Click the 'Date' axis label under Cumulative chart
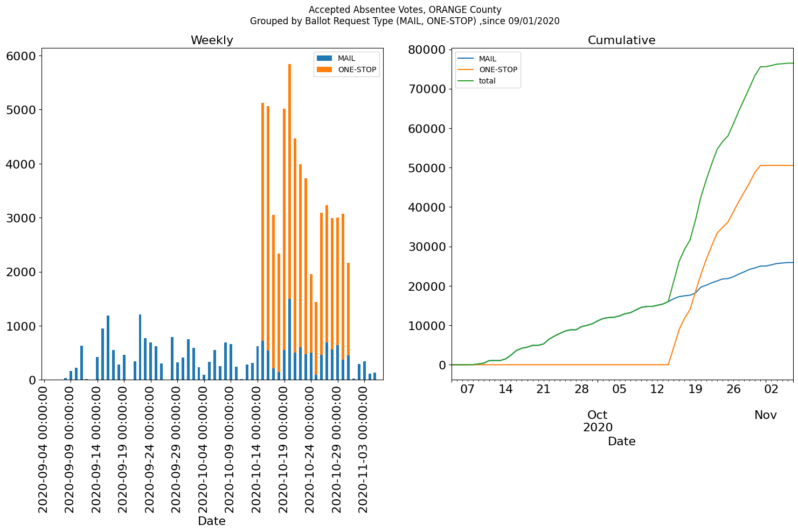The height and width of the screenshot is (532, 798). [x=622, y=442]
